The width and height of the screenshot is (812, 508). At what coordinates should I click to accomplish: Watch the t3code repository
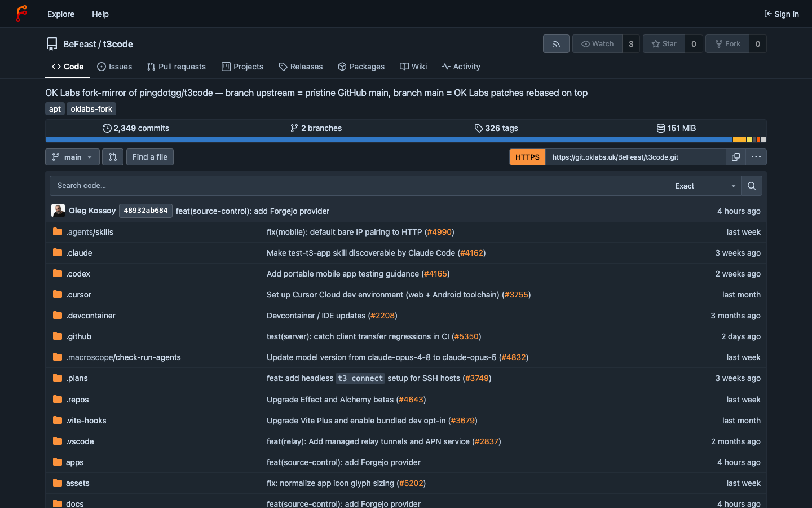point(597,44)
